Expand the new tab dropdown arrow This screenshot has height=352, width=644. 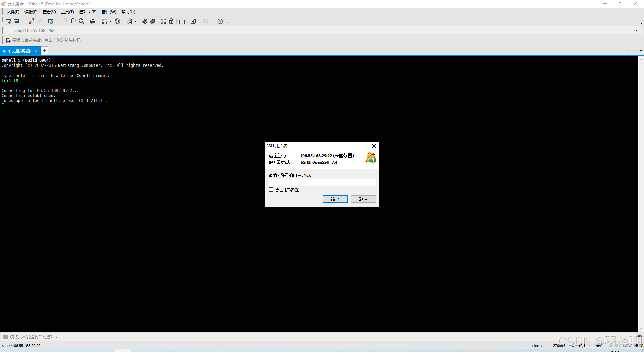[x=199, y=21]
